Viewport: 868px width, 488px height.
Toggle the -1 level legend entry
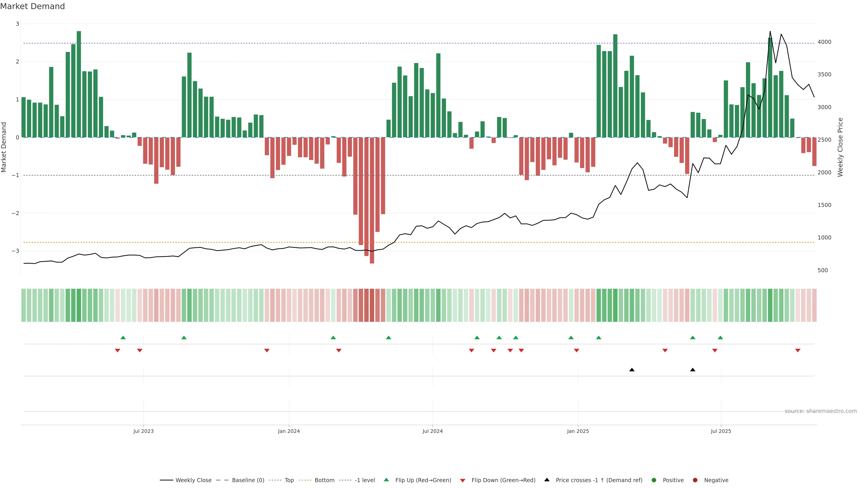365,480
